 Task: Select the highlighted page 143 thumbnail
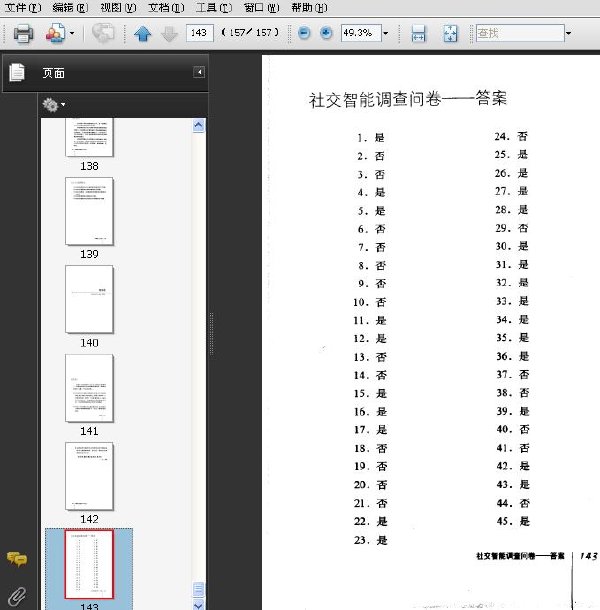[x=89, y=564]
